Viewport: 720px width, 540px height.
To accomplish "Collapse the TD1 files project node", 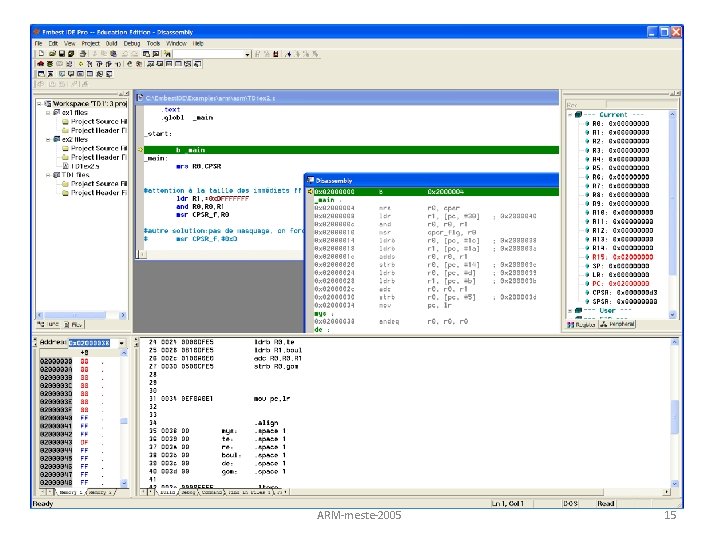I will [x=48, y=175].
